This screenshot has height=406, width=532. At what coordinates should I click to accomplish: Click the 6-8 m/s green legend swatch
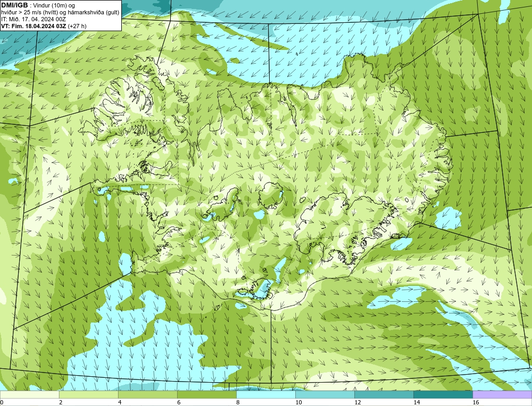coord(206,394)
